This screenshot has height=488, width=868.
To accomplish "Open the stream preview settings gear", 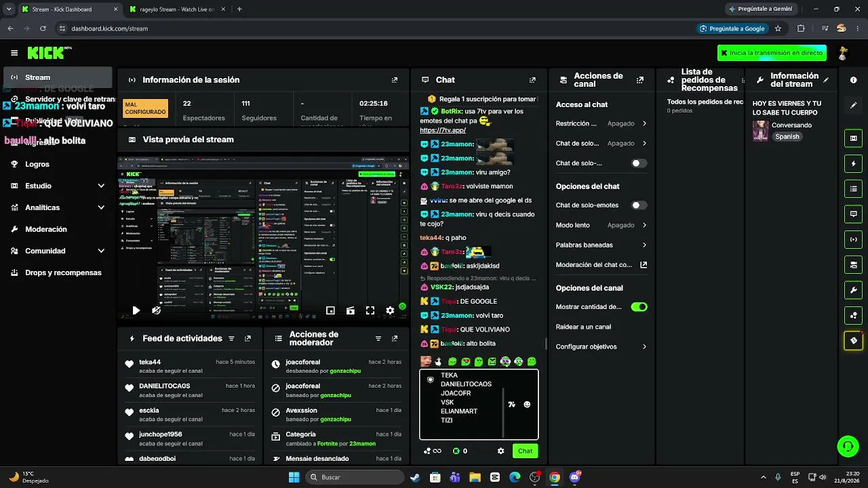I will coord(390,310).
